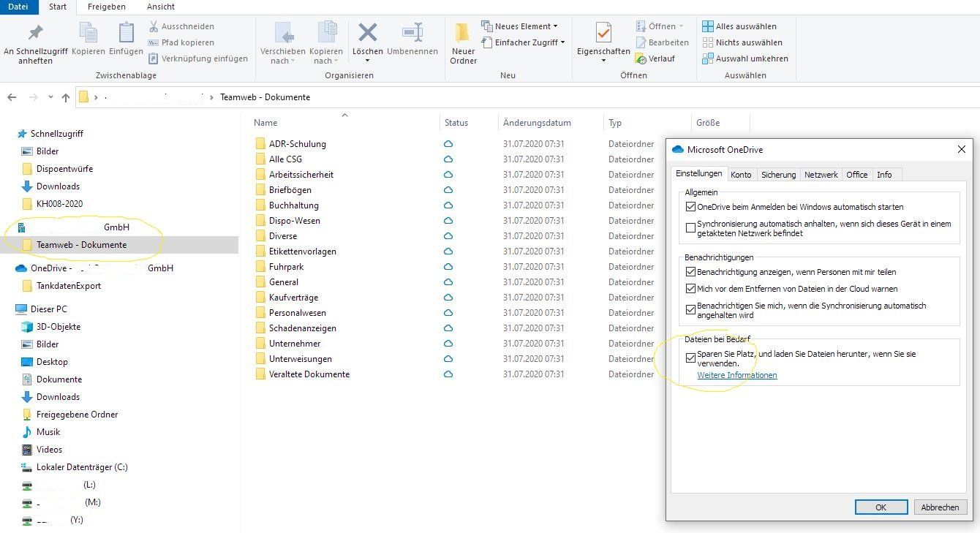Viewport: 980px width, 533px height.
Task: Click cloud status icon of ADR-Schulung
Action: (448, 144)
